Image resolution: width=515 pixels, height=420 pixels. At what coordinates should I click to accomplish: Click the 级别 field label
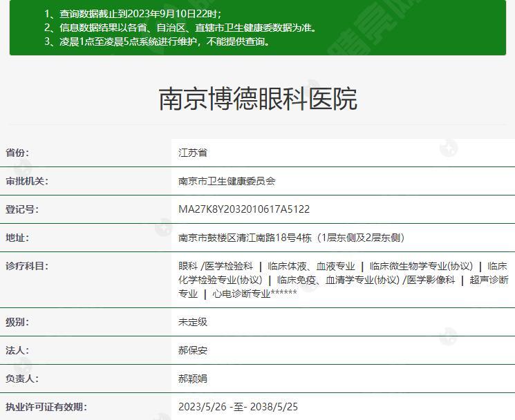coord(17,322)
